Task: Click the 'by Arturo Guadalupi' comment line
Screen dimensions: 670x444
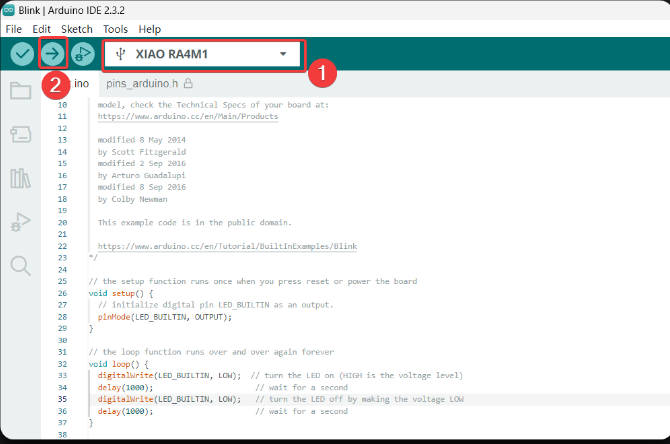Action: (x=141, y=175)
